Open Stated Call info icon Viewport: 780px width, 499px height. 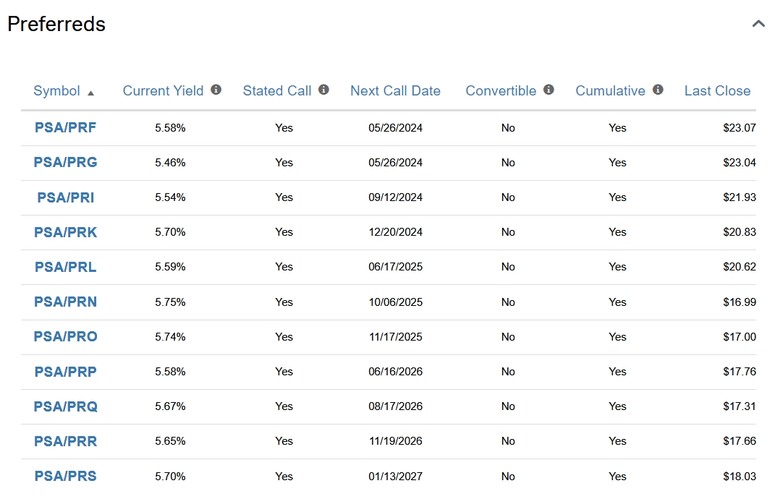click(324, 90)
